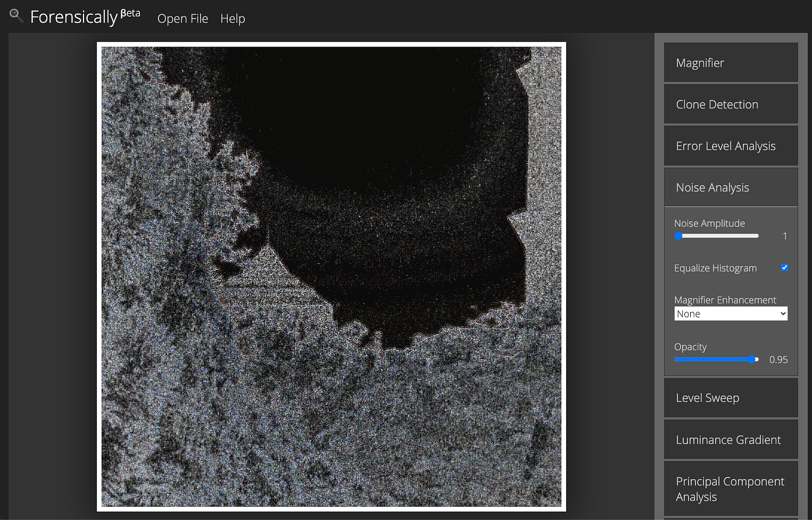Uncheck the Equalize Histogram option

(x=785, y=268)
